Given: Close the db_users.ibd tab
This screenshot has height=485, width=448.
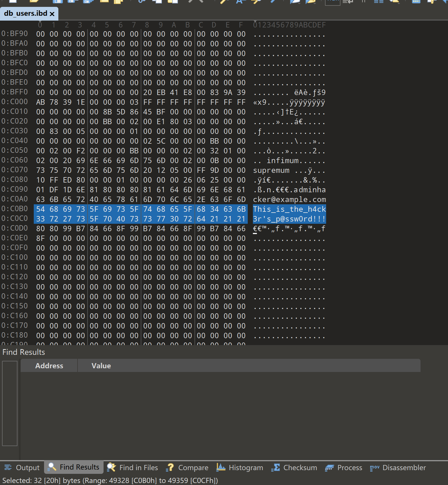Looking at the screenshot, I should (52, 14).
